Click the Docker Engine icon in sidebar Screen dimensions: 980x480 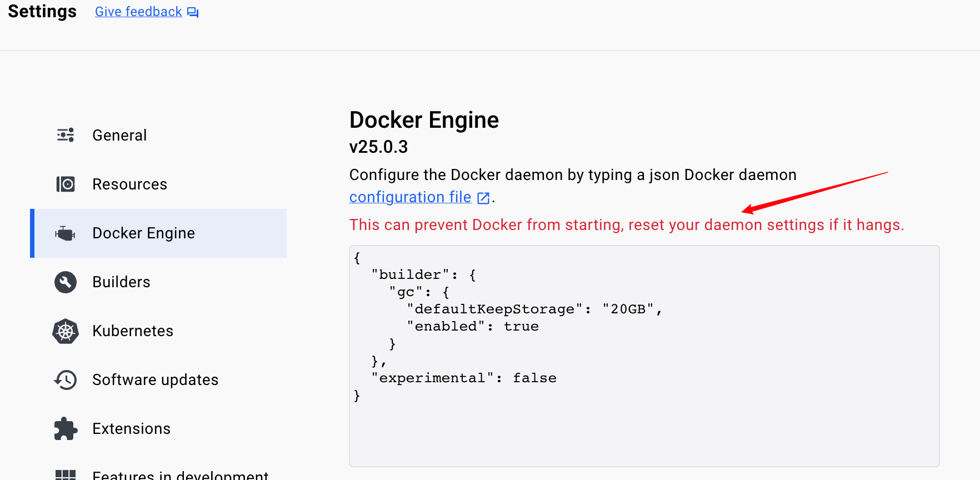tap(66, 233)
